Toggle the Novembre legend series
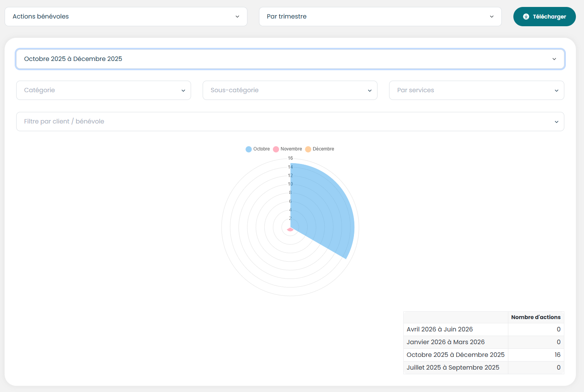 click(291, 149)
